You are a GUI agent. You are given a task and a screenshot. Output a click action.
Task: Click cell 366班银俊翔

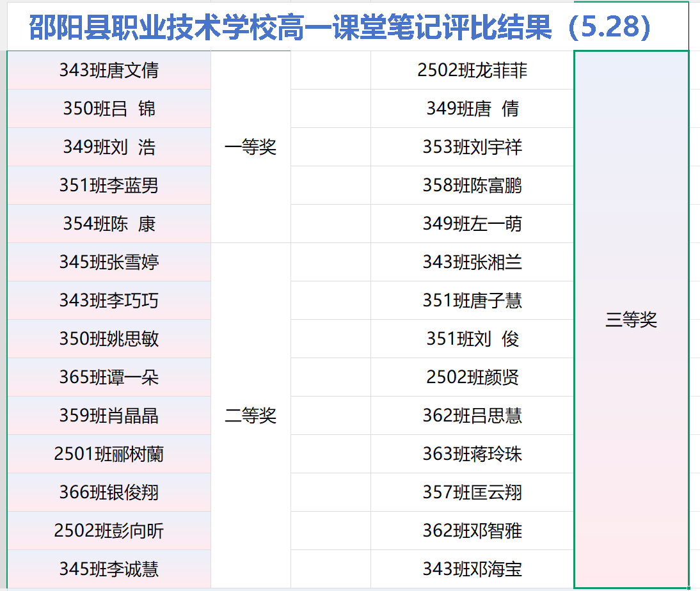coord(109,492)
